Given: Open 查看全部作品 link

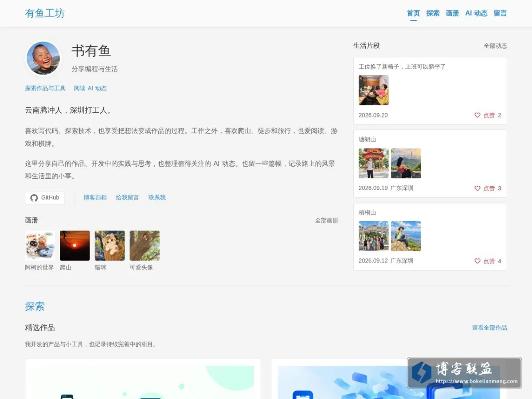Looking at the screenshot, I should [489, 328].
